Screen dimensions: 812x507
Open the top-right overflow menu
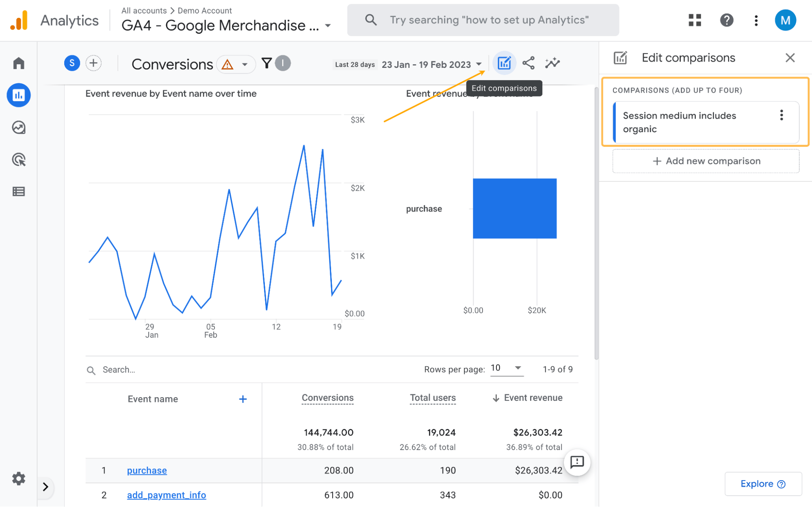point(756,20)
